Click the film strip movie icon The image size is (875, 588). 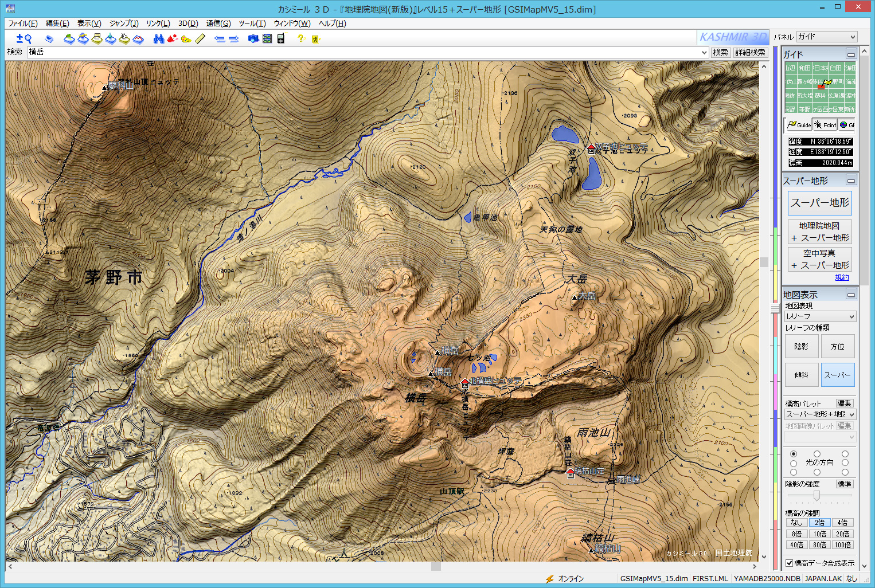click(267, 38)
